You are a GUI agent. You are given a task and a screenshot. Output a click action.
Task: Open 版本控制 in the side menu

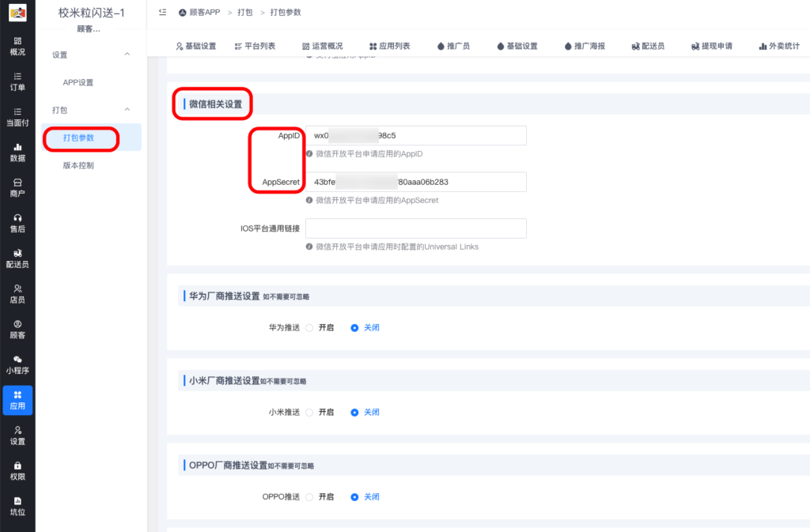click(x=78, y=165)
